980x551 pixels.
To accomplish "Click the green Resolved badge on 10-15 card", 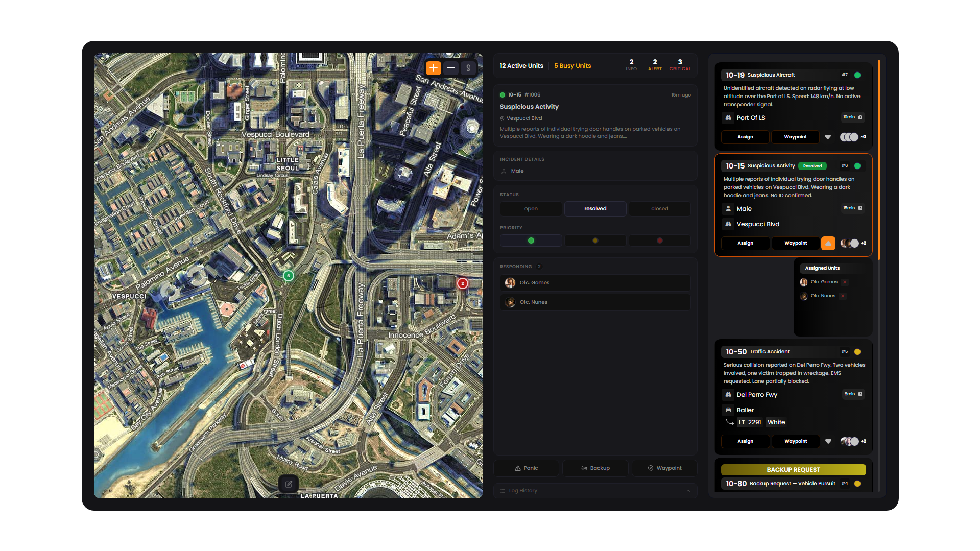I will [x=812, y=166].
